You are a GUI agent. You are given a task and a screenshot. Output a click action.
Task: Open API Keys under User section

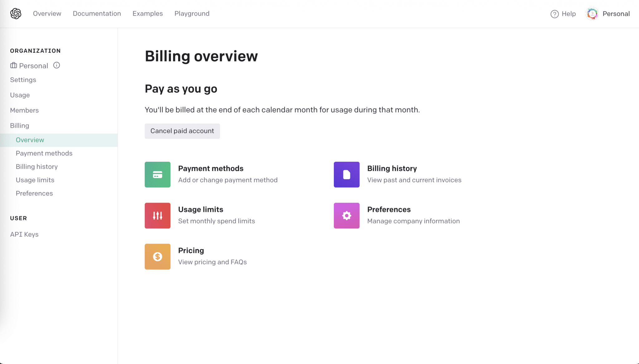[x=24, y=234]
